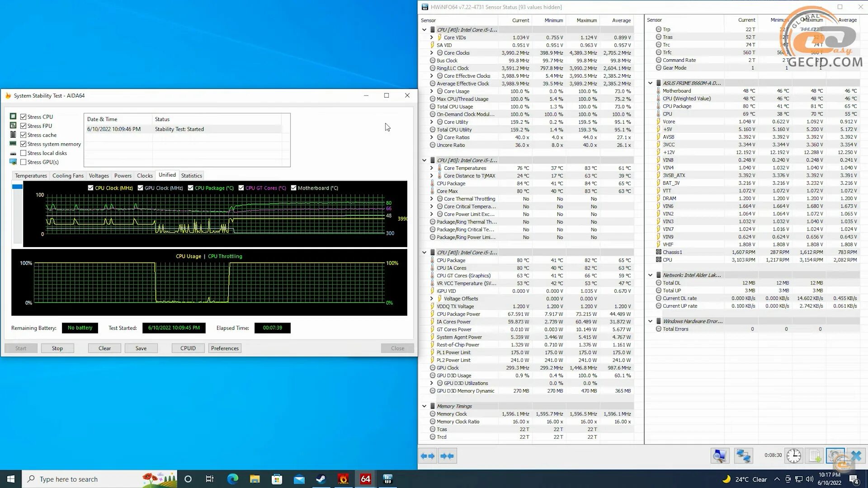
Task: Open the Cooling Fans tab
Action: [68, 176]
